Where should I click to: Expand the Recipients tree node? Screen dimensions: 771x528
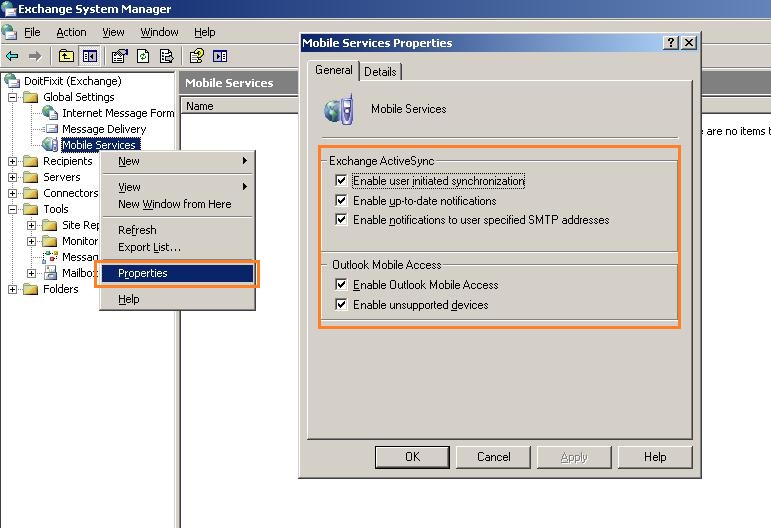click(13, 161)
